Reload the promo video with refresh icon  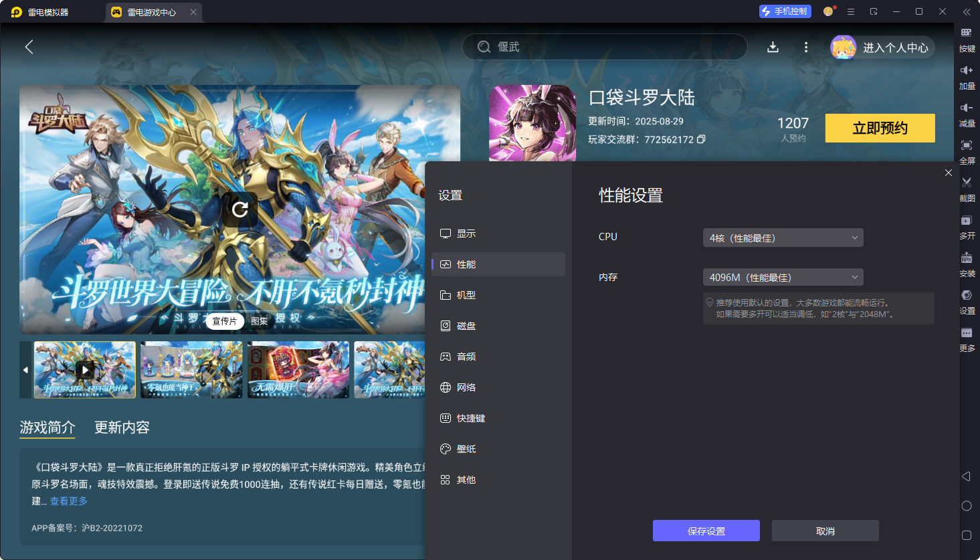(239, 209)
